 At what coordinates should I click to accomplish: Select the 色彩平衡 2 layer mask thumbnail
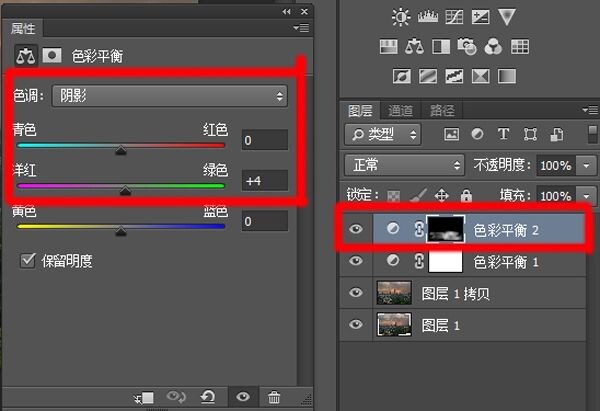tap(446, 229)
